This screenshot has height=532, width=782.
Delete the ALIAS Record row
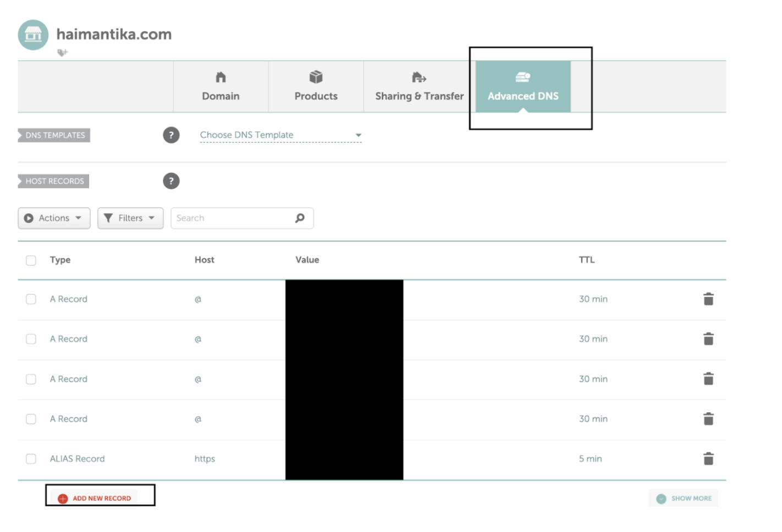point(708,458)
